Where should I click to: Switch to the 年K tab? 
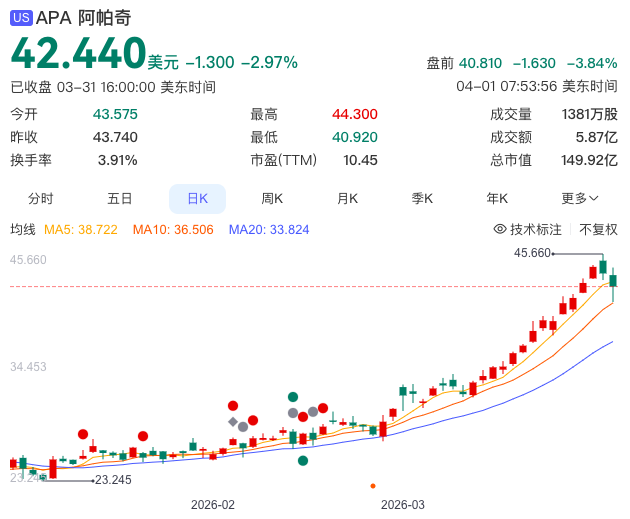(x=497, y=198)
